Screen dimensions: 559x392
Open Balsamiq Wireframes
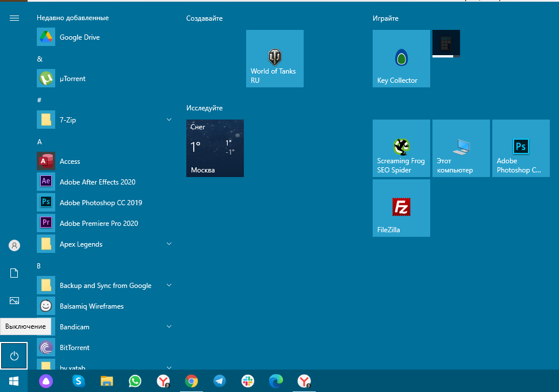tap(104, 306)
